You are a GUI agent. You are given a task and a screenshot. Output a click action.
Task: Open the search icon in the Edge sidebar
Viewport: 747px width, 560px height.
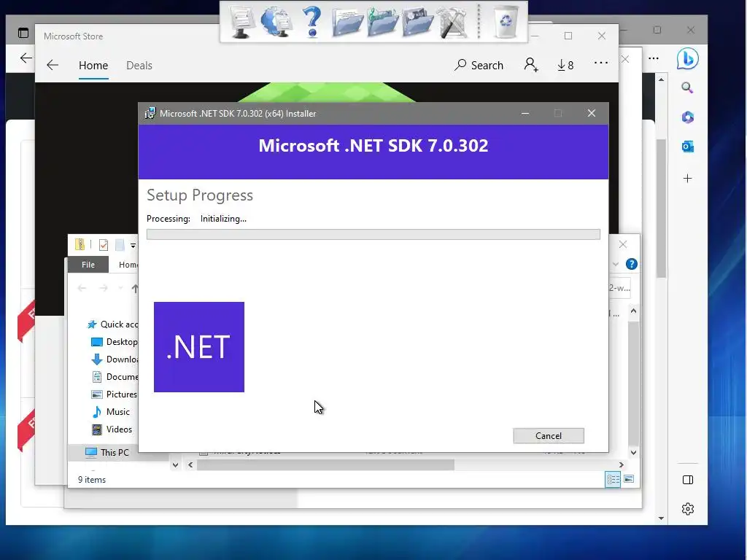(687, 87)
